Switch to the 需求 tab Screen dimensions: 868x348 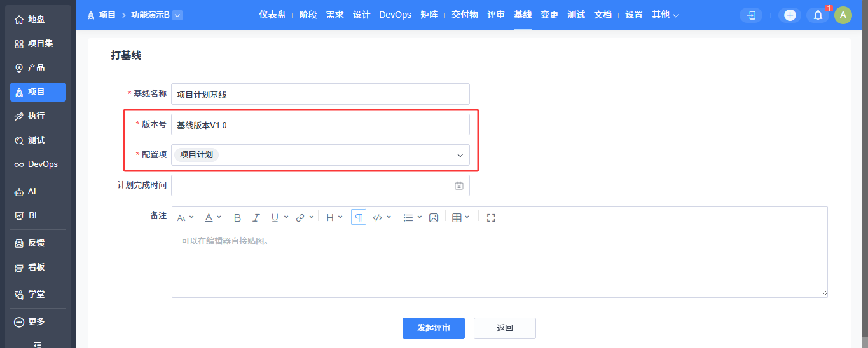(334, 15)
